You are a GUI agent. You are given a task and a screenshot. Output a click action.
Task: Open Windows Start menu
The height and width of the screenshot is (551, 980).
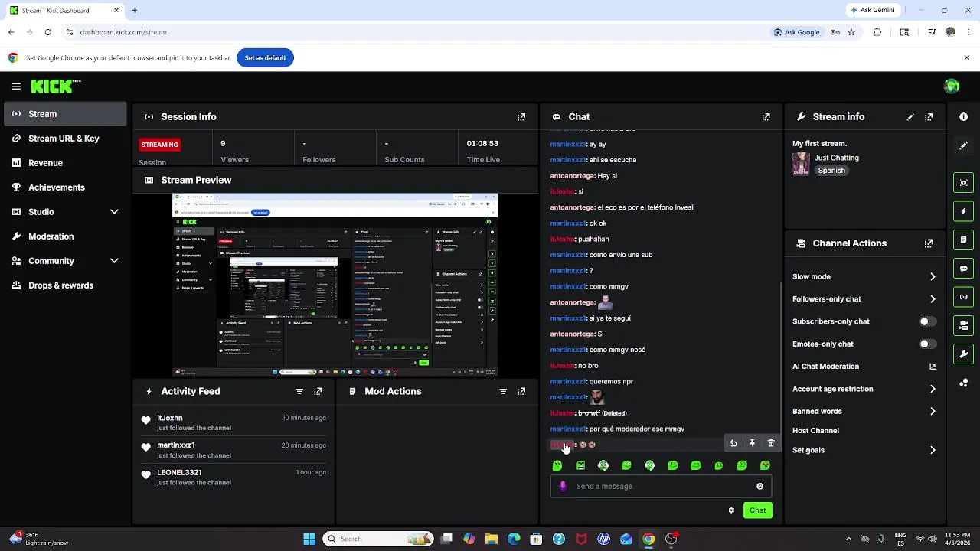pyautogui.click(x=309, y=539)
